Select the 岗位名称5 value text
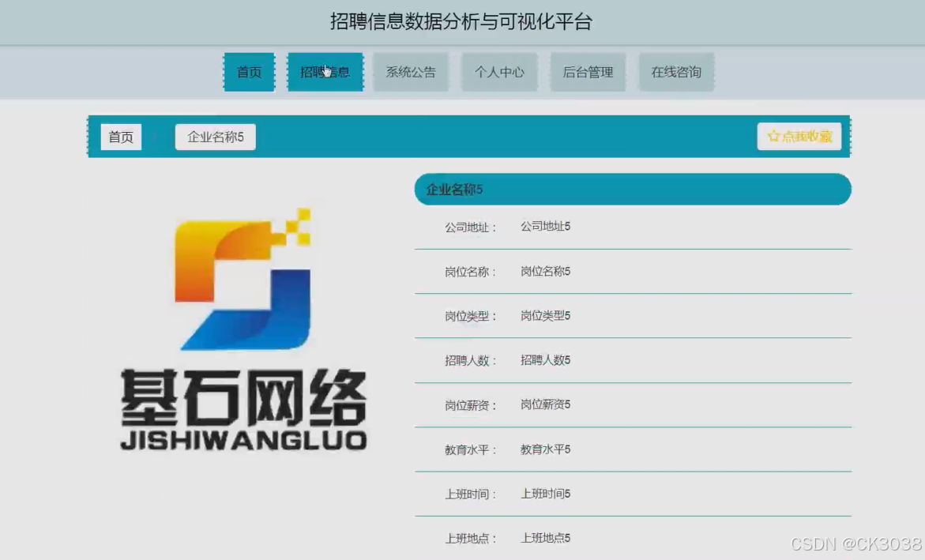The image size is (925, 560). tap(545, 272)
